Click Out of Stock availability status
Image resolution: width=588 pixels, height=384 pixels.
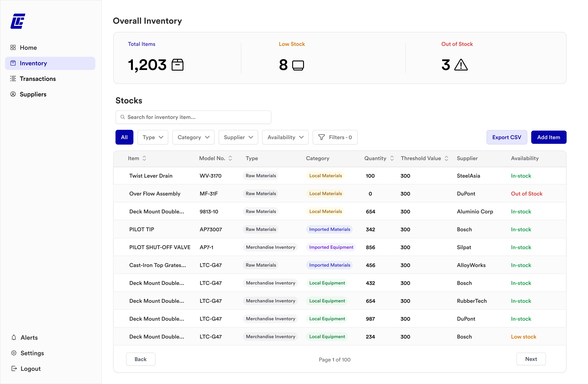527,194
